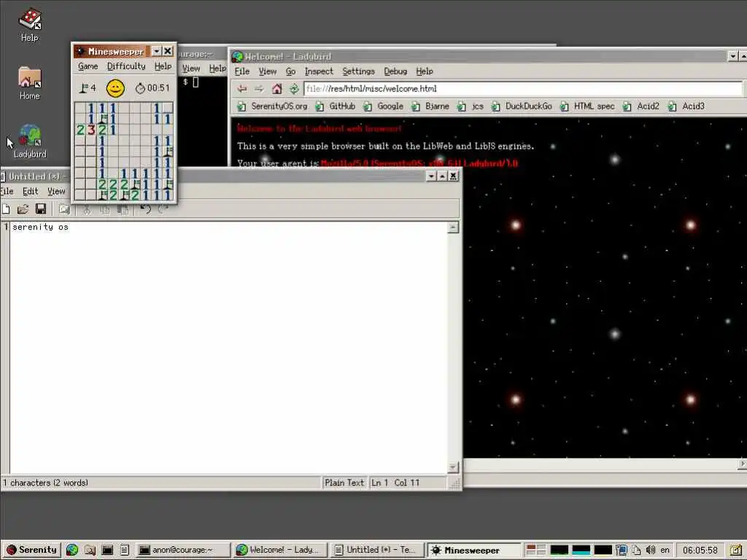The image size is (747, 560).
Task: Open Text Editor from taskbar quick launch
Action: (x=124, y=550)
